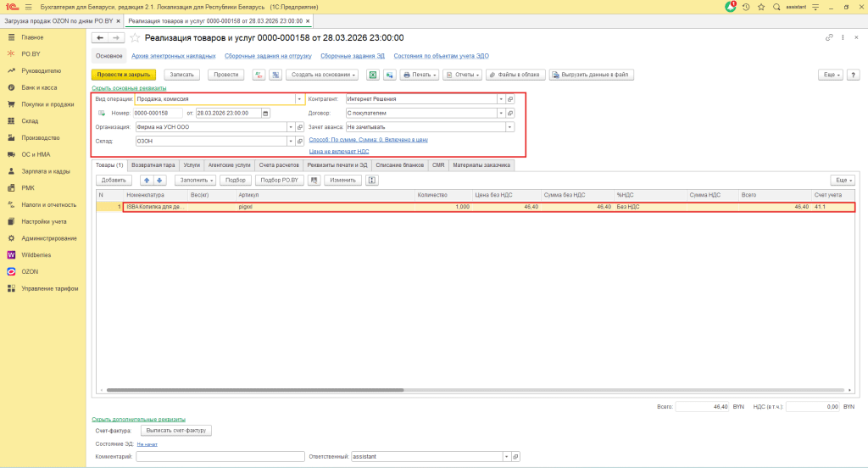Open the Архив электронных накладных link

(x=173, y=56)
